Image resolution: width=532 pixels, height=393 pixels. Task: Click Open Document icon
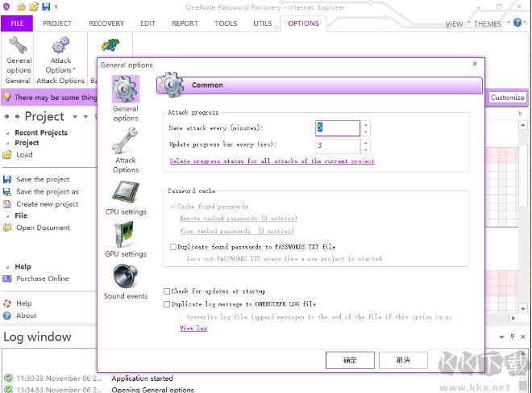coord(7,228)
